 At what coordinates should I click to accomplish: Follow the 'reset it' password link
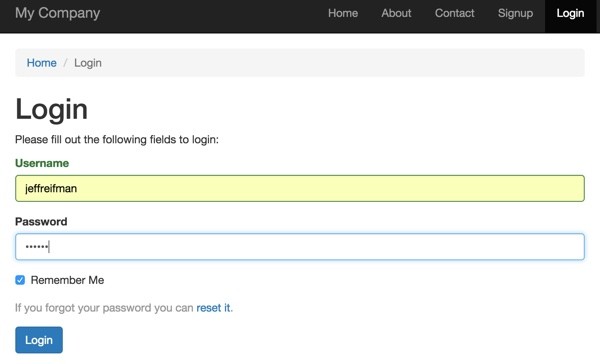[214, 308]
